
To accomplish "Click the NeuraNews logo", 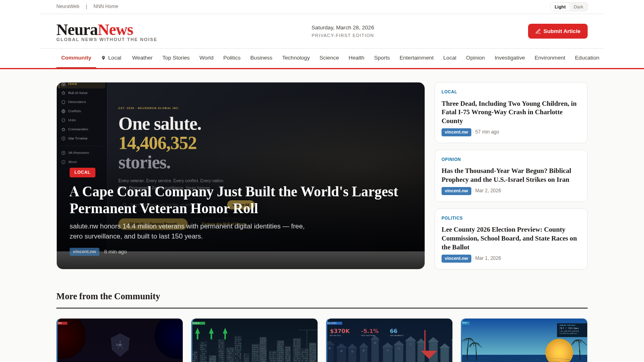I will coord(95,30).
